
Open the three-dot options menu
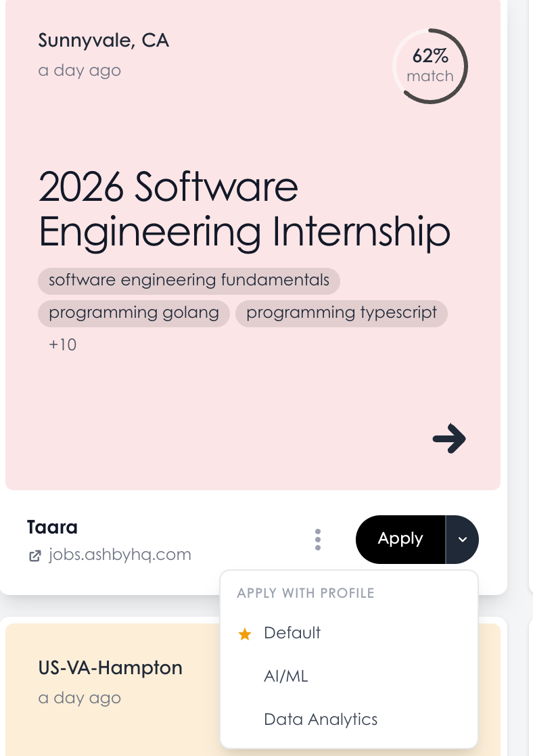(x=317, y=539)
